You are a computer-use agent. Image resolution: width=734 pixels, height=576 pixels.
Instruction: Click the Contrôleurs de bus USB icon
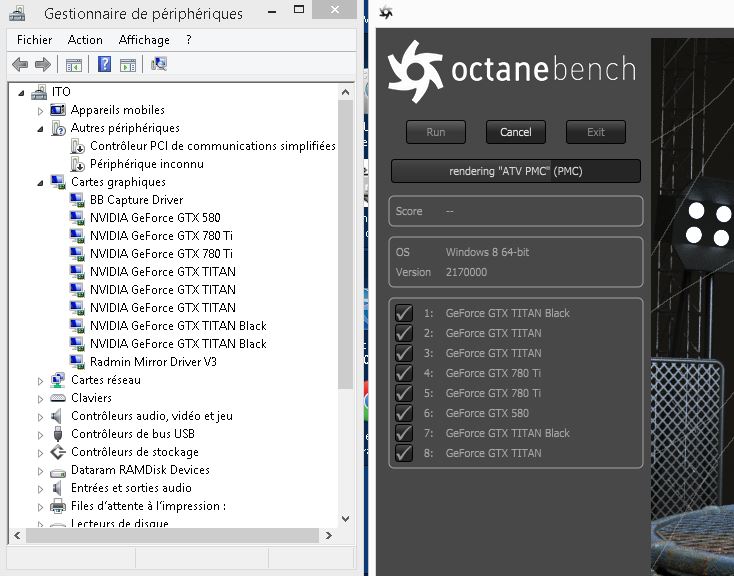pos(58,434)
